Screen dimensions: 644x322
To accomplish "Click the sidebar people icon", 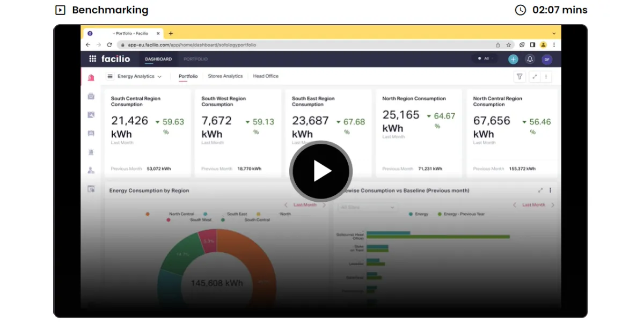I will click(x=91, y=170).
